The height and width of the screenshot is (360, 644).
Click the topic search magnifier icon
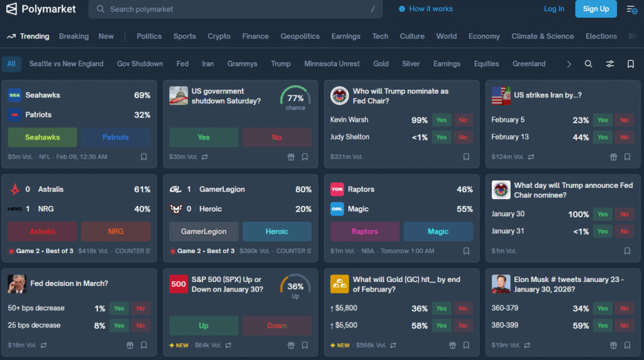(x=588, y=64)
